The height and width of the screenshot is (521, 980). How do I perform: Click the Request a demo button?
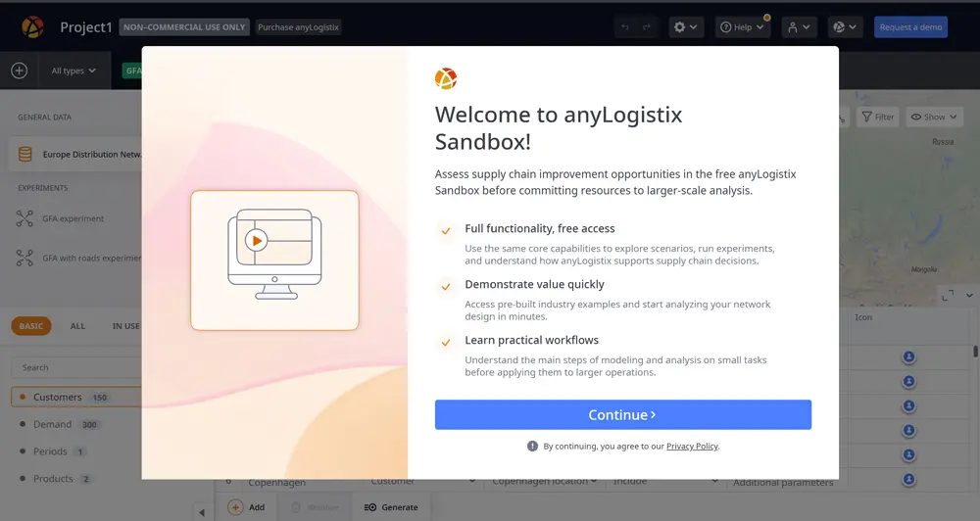click(910, 26)
